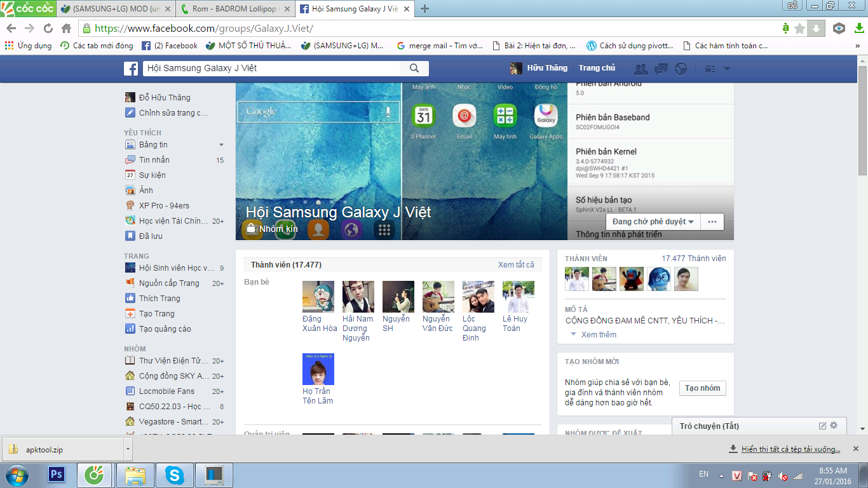
Task: Click the three-dots more options button
Action: tap(712, 222)
